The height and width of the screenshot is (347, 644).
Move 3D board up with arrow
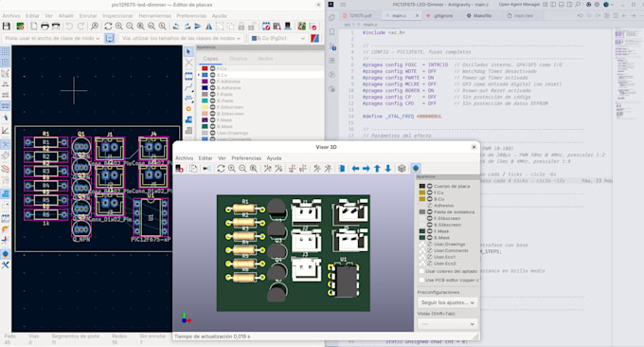pos(377,168)
